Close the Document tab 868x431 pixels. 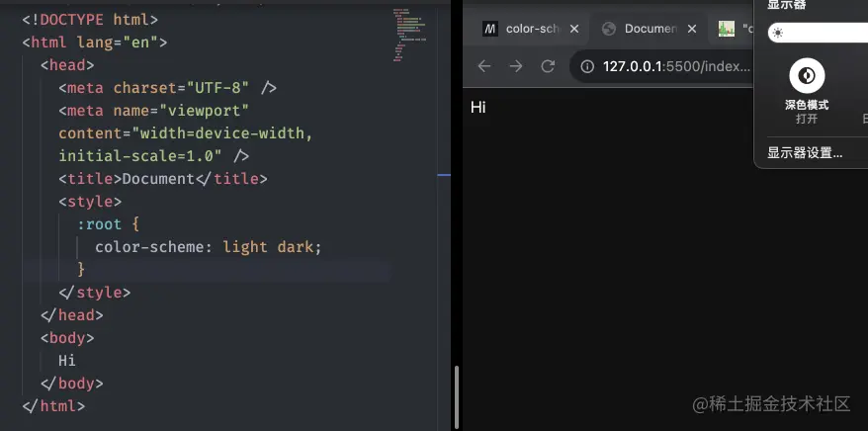[692, 29]
